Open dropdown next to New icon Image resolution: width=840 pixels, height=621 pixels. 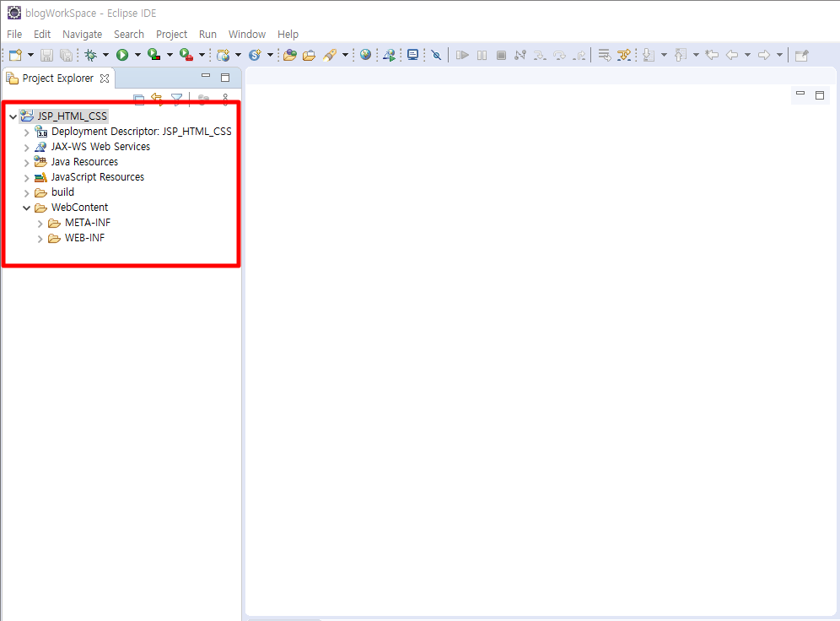[30, 55]
